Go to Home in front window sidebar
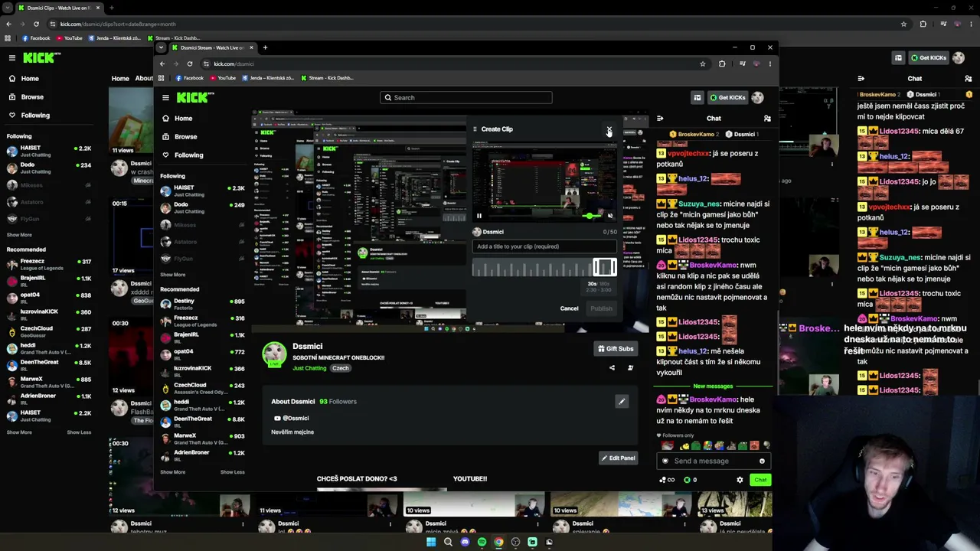Image resolution: width=980 pixels, height=551 pixels. click(176, 119)
